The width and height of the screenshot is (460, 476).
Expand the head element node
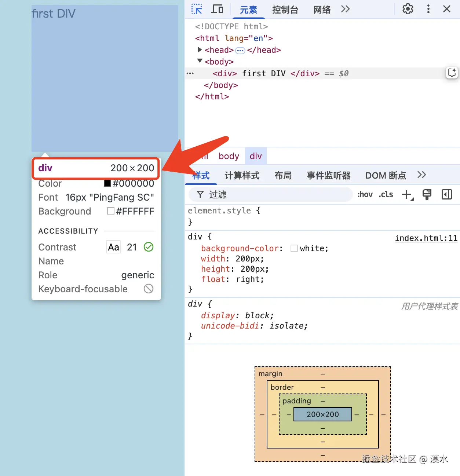click(x=200, y=50)
